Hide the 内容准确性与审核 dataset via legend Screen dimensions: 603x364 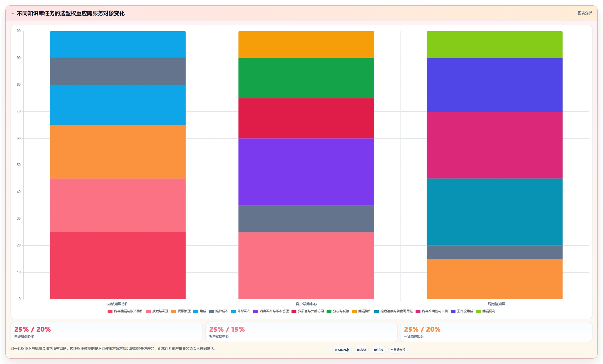432,311
